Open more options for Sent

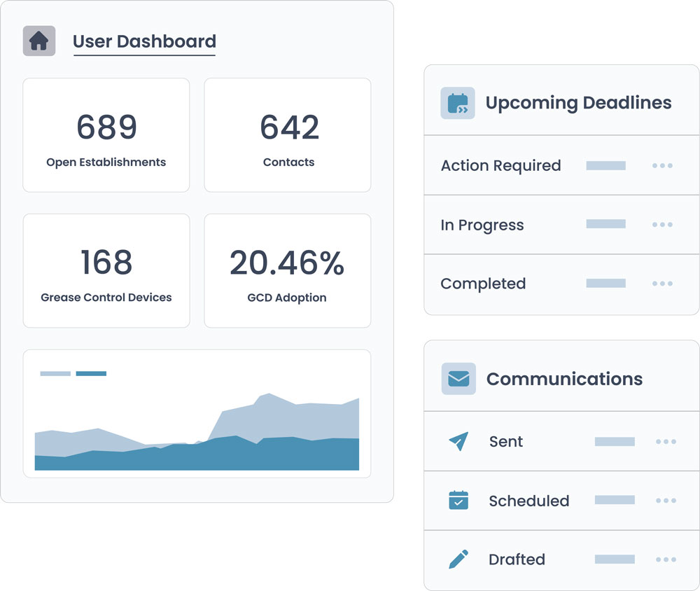point(666,441)
